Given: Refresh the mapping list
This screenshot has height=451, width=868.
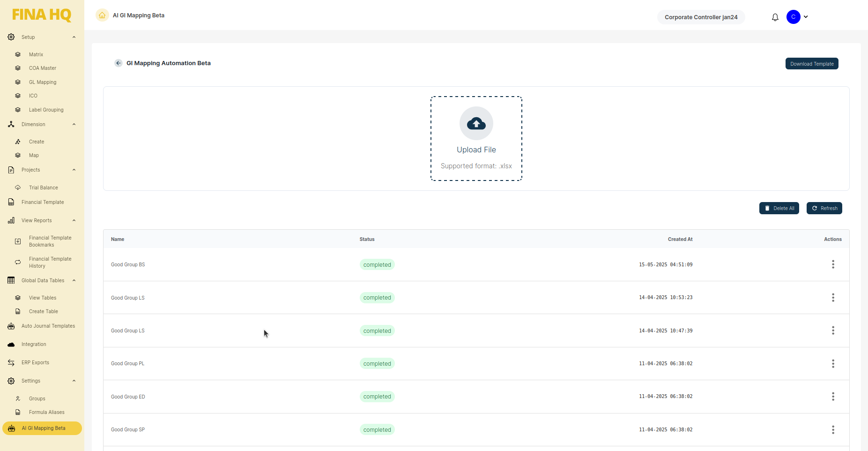Looking at the screenshot, I should pyautogui.click(x=824, y=208).
